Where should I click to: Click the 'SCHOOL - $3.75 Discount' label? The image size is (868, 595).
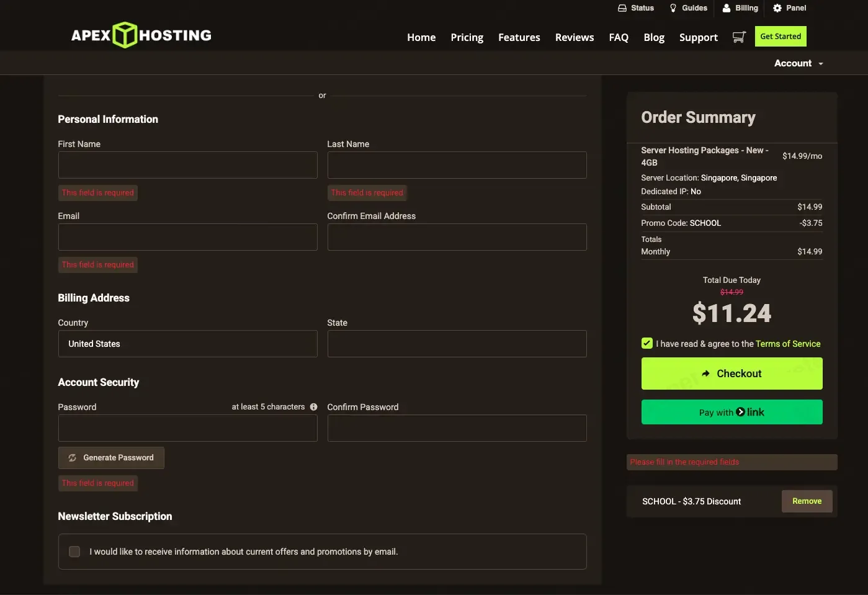click(691, 501)
